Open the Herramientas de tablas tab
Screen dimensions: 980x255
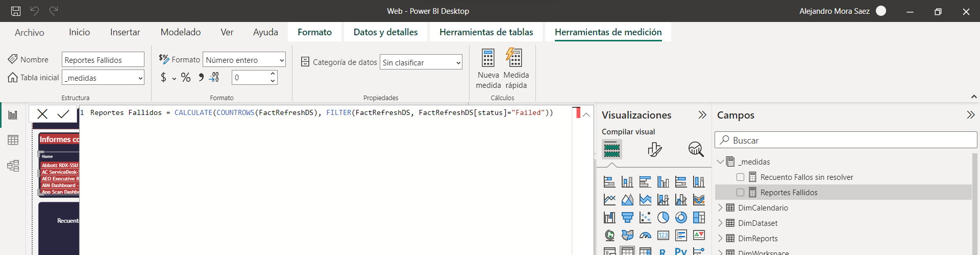pos(486,32)
